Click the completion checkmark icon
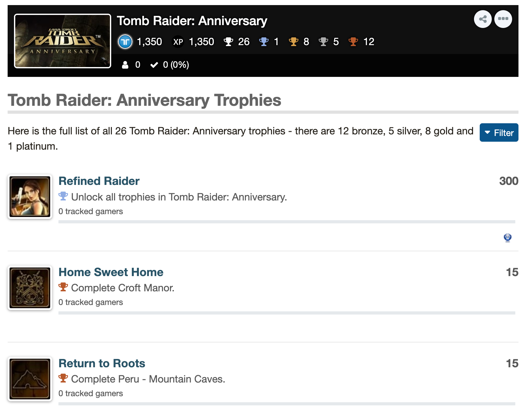Viewport: 528px width, 420px height. [x=154, y=65]
